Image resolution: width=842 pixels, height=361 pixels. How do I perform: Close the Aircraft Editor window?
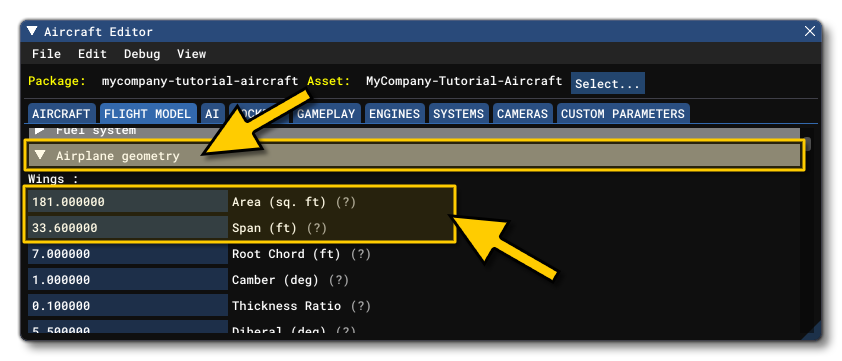(809, 32)
